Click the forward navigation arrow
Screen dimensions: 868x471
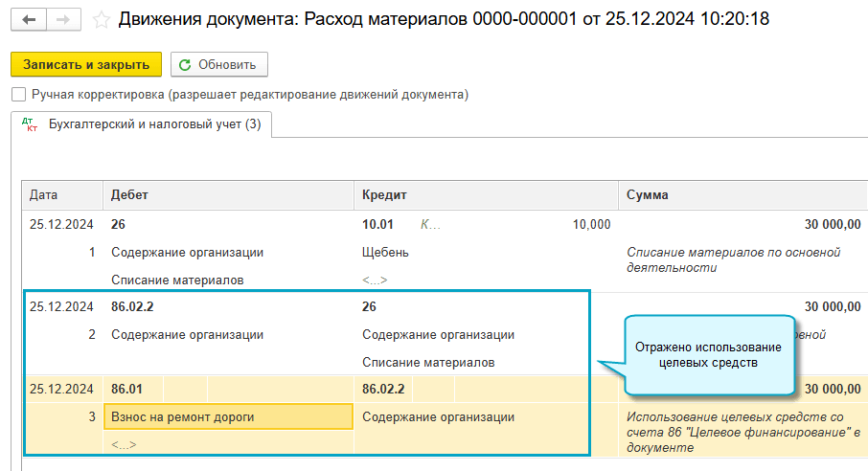click(x=62, y=19)
